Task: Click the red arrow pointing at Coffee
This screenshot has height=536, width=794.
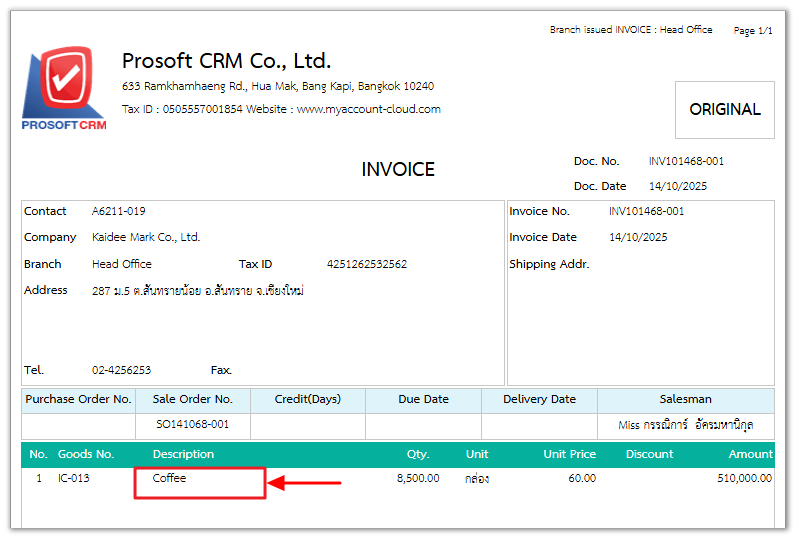Action: point(307,484)
